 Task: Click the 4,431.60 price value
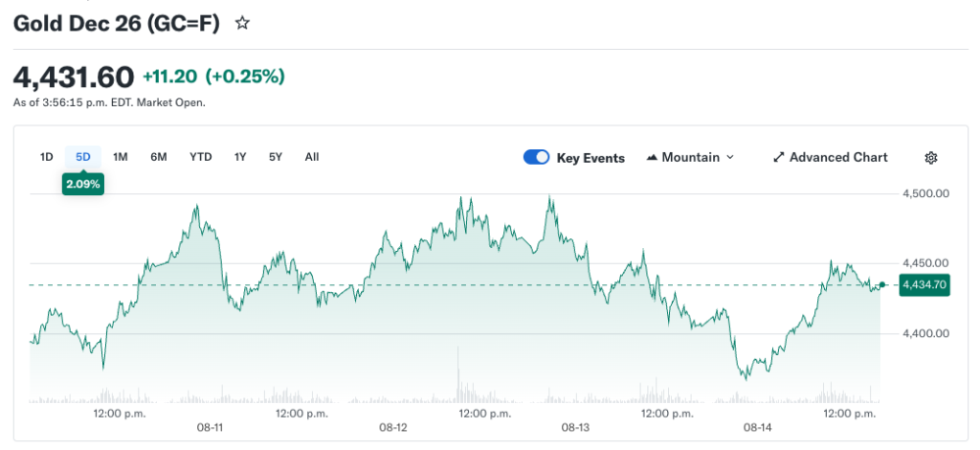74,77
